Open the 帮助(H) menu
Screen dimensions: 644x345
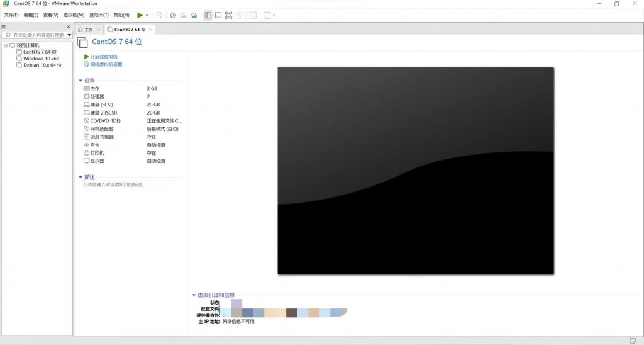tap(121, 15)
